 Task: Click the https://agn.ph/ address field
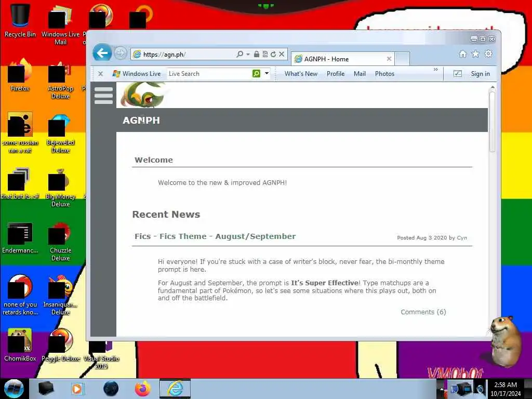pyautogui.click(x=183, y=54)
